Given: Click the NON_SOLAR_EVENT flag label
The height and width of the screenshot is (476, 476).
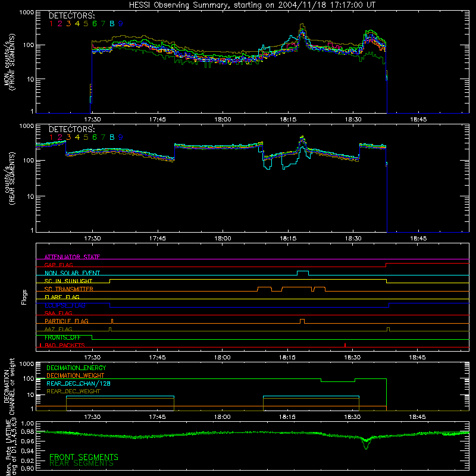Looking at the screenshot, I should point(72,273).
